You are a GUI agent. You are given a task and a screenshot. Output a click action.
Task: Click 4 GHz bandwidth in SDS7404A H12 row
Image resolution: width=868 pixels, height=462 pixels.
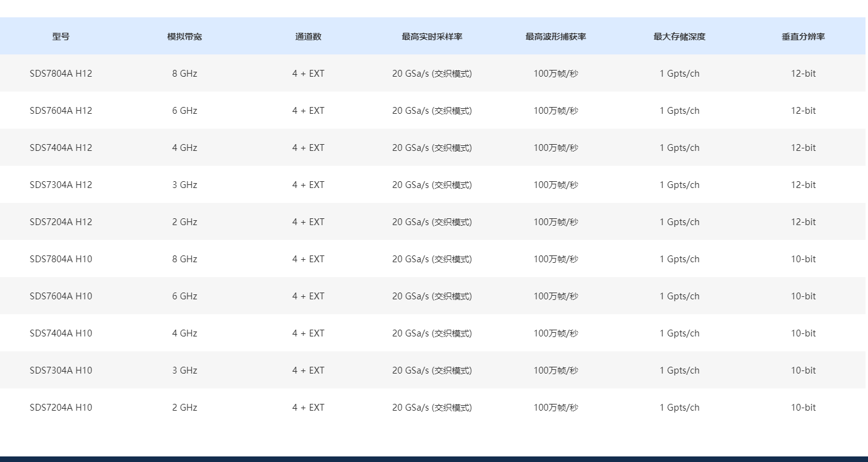(184, 148)
